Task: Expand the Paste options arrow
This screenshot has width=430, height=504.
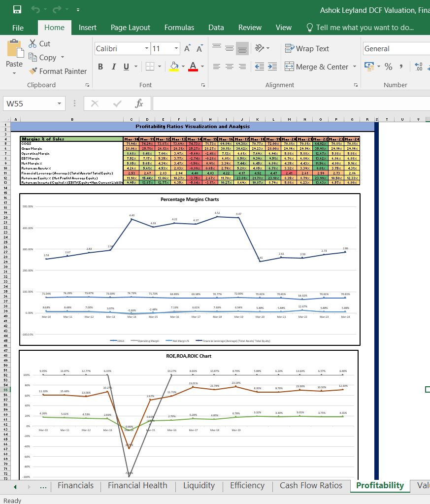Action: [14, 73]
